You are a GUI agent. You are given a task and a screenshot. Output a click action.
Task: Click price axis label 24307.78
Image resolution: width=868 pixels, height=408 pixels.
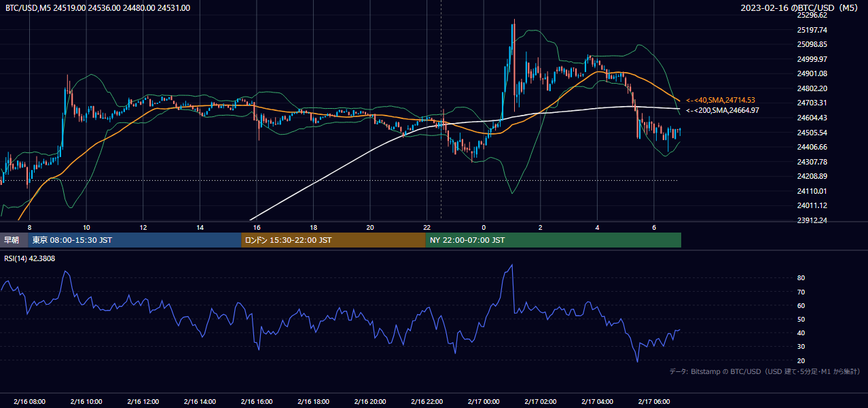pos(812,162)
